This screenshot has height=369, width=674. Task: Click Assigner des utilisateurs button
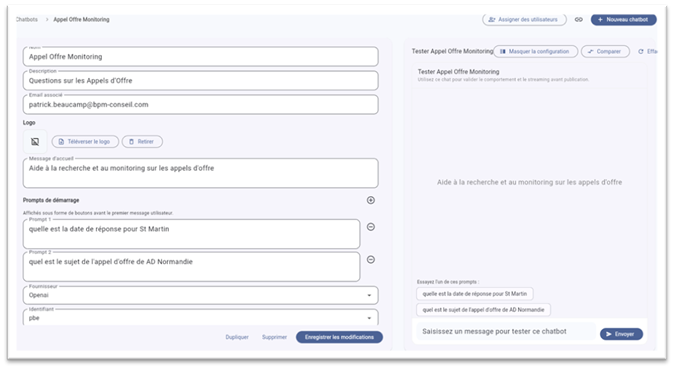524,19
